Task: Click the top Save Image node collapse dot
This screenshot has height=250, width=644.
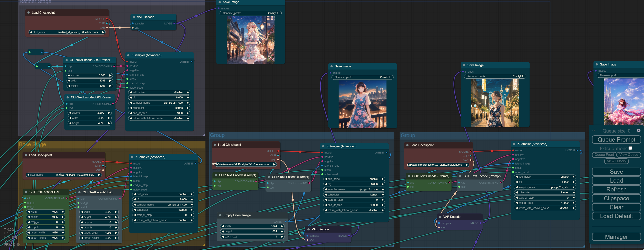Action: click(220, 2)
